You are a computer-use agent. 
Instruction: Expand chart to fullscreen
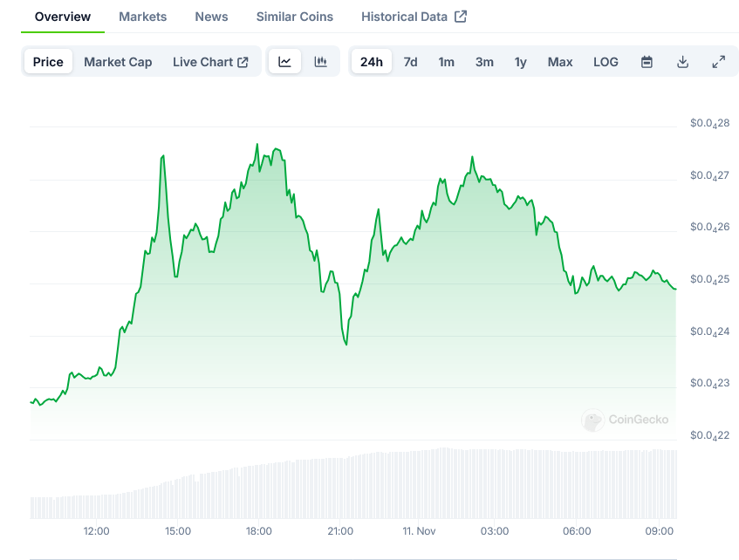point(718,62)
